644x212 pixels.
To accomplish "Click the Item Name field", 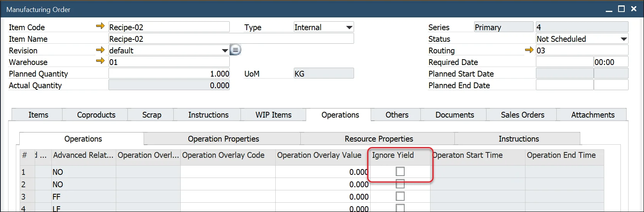I will click(231, 39).
